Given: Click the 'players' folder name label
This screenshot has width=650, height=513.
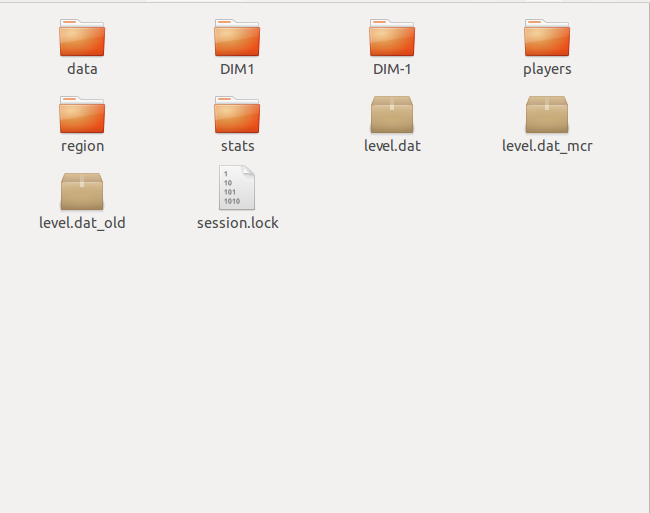Looking at the screenshot, I should tap(547, 69).
